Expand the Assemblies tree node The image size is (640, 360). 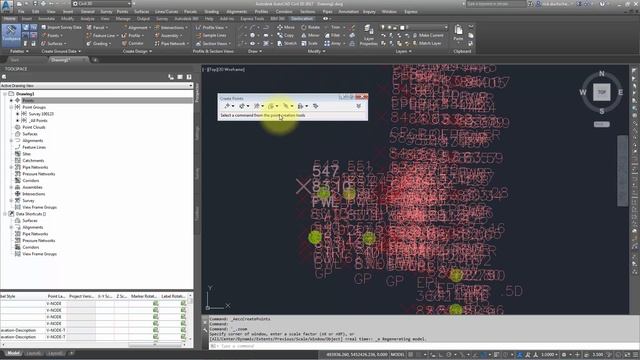pyautogui.click(x=11, y=187)
